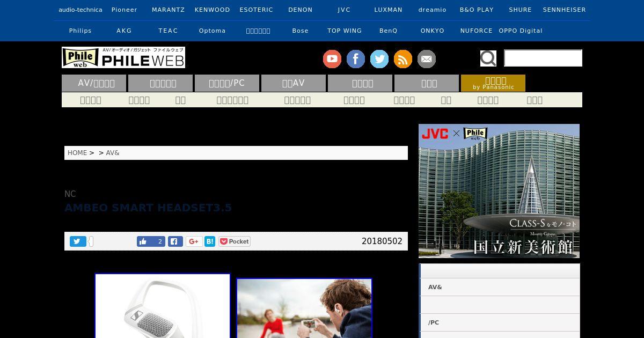644x338 pixels.
Task: Open the photo of man filming with phone
Action: 304,308
